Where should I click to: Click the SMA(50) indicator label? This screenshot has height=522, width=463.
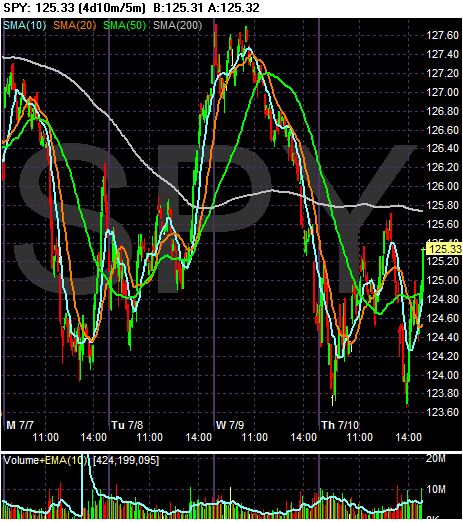(125, 25)
